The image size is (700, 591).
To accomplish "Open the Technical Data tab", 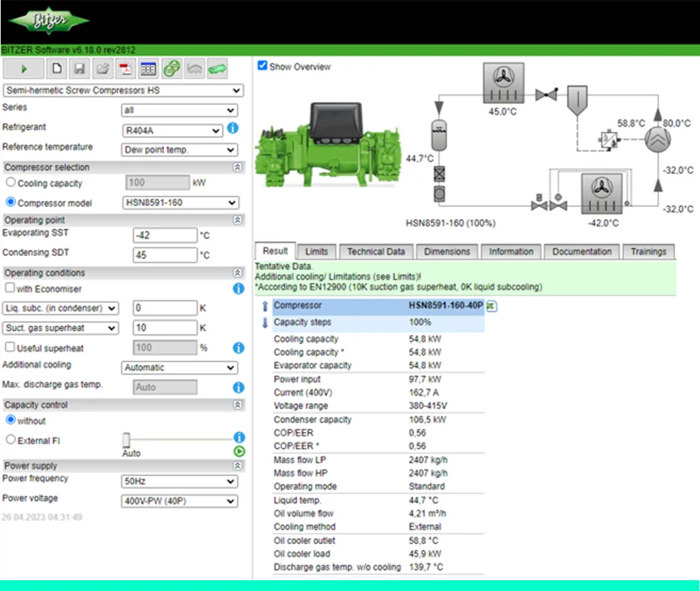I will 376,251.
